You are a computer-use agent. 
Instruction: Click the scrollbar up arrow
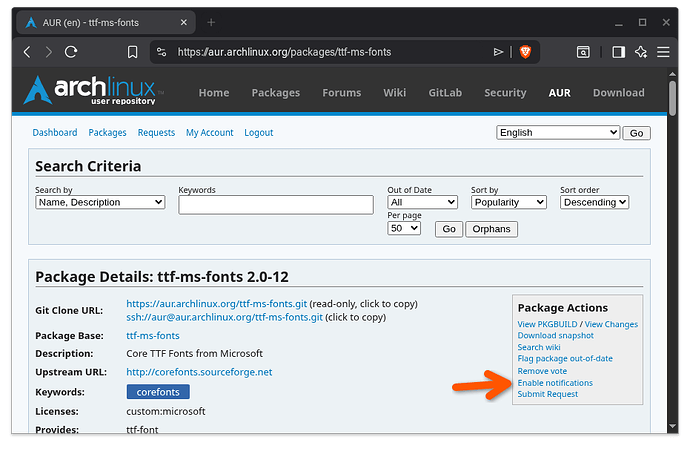[672, 74]
